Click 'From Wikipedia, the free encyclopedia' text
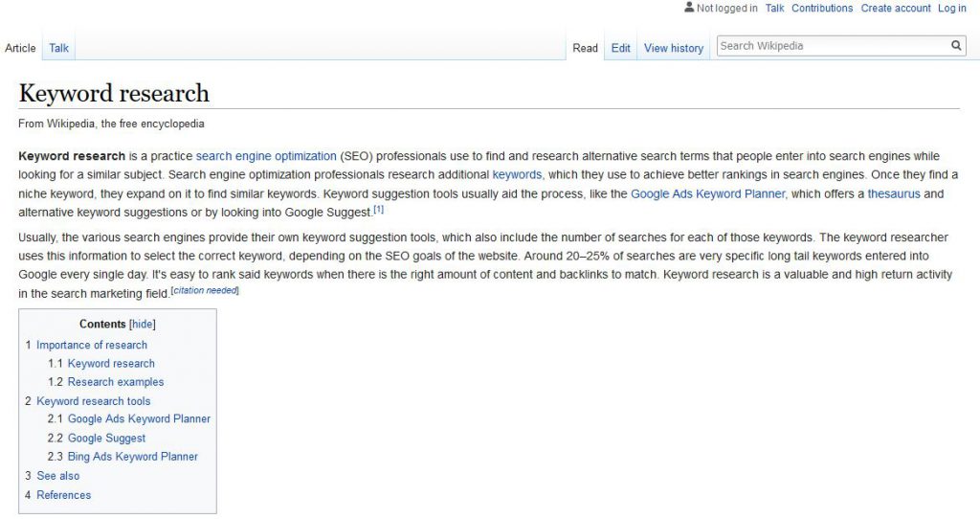 coord(111,124)
